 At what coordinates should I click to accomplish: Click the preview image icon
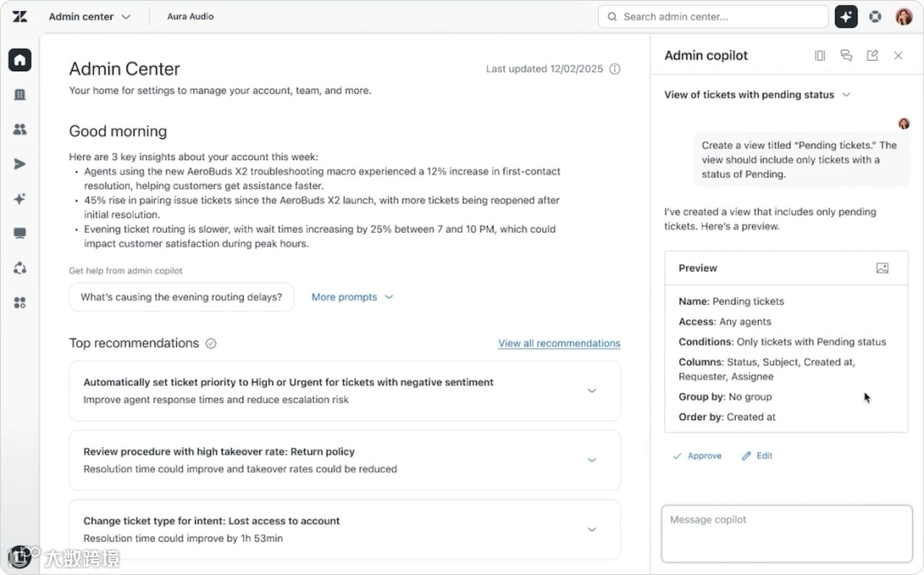tap(882, 268)
